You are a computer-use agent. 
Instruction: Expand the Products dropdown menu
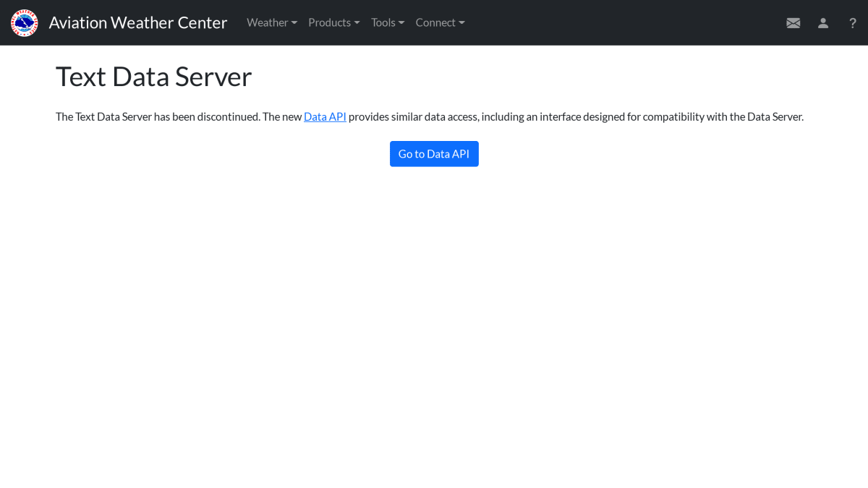334,22
